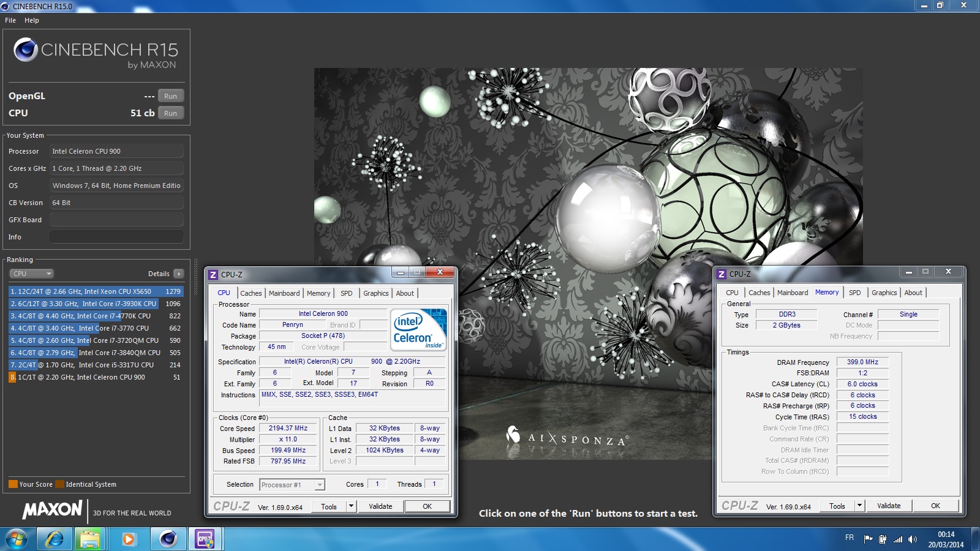The width and height of the screenshot is (980, 551).
Task: Switch to Graphics tab in left CPU-Z window
Action: click(376, 293)
